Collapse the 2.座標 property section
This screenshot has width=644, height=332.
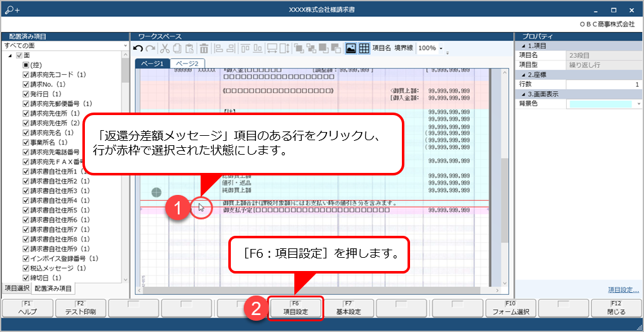[523, 75]
